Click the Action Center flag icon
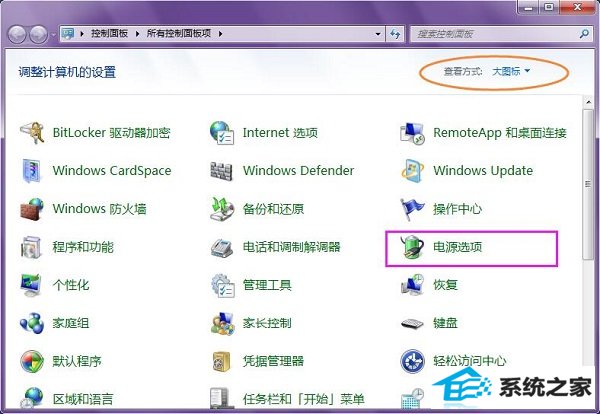This screenshot has width=600, height=414. pyautogui.click(x=412, y=209)
